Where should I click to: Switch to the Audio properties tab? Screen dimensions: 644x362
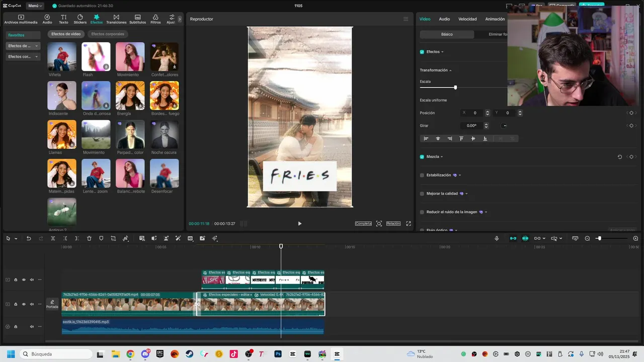click(x=444, y=19)
